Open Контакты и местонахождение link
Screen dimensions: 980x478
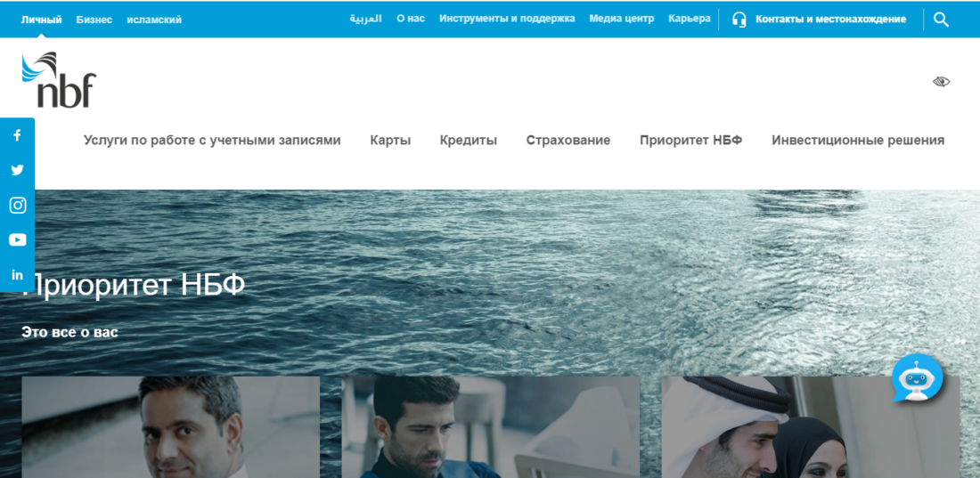coord(829,19)
